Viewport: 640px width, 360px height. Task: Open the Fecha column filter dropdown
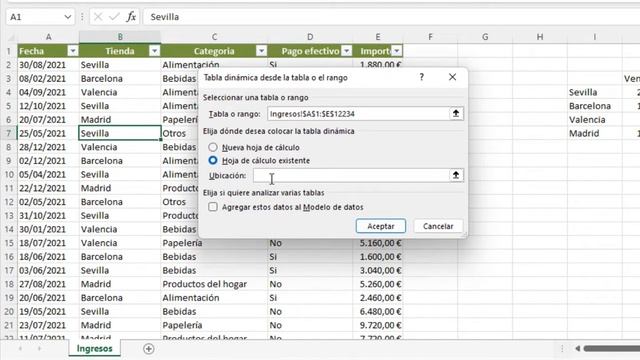73,51
